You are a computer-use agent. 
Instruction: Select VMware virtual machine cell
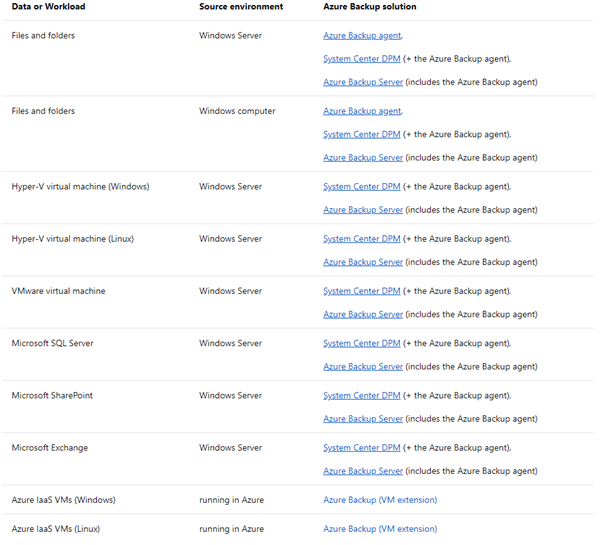click(x=58, y=291)
